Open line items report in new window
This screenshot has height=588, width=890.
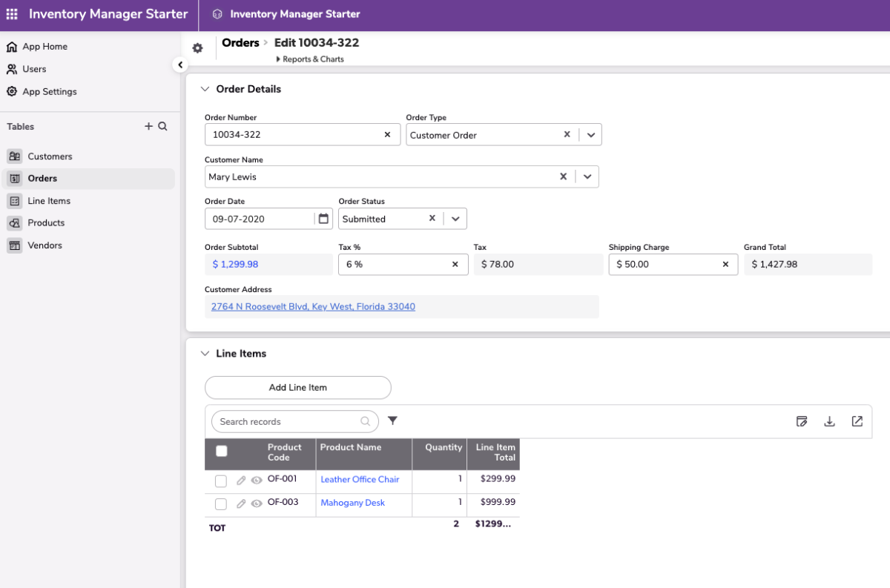coord(857,421)
